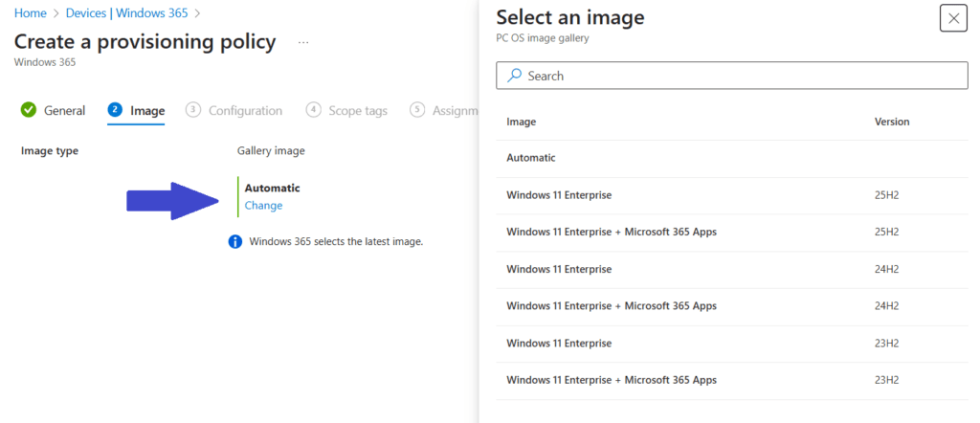Click the Change link under Automatic

(x=263, y=205)
